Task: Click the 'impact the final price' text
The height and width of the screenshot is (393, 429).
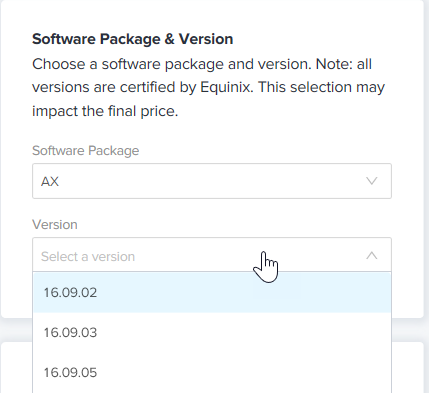Action: point(103,111)
